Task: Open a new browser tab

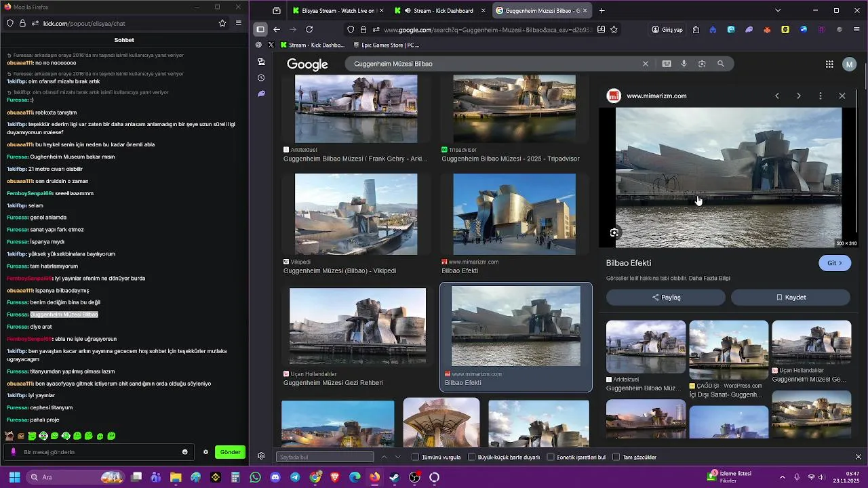Action: (601, 11)
